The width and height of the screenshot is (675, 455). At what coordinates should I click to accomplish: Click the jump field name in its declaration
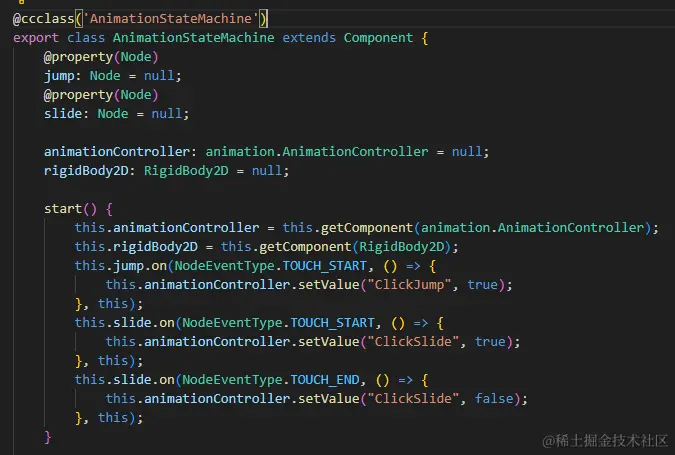point(59,76)
